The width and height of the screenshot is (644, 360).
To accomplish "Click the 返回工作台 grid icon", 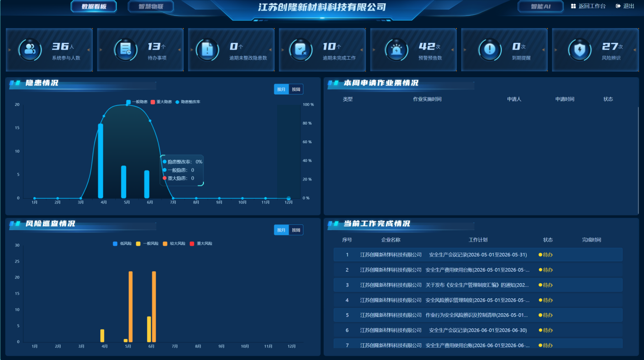I will point(573,6).
